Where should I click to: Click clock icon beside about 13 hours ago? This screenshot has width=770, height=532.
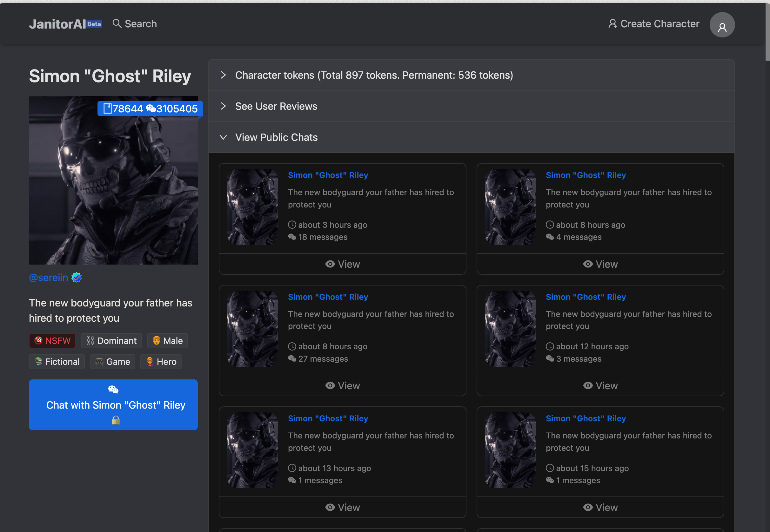tap(292, 468)
